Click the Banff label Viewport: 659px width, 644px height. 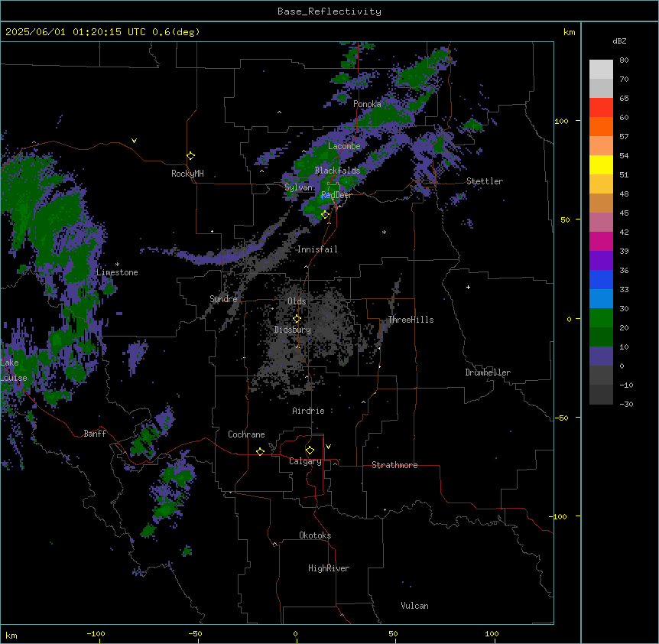pos(95,434)
